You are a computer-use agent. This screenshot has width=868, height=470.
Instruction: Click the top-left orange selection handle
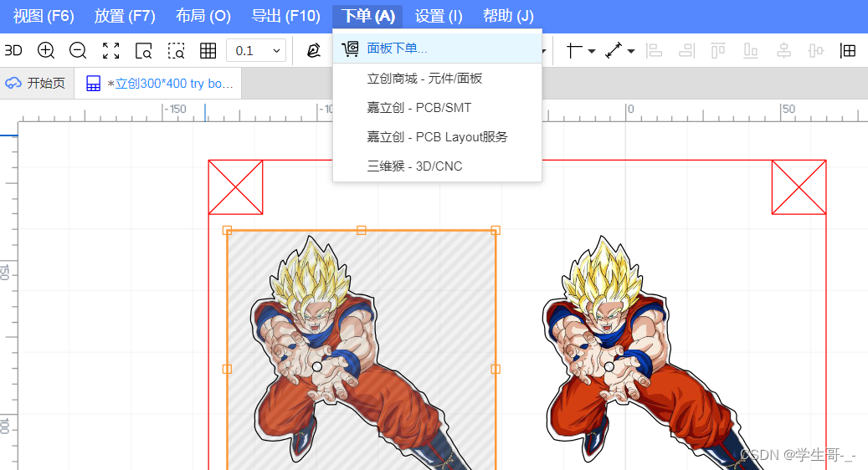(227, 230)
